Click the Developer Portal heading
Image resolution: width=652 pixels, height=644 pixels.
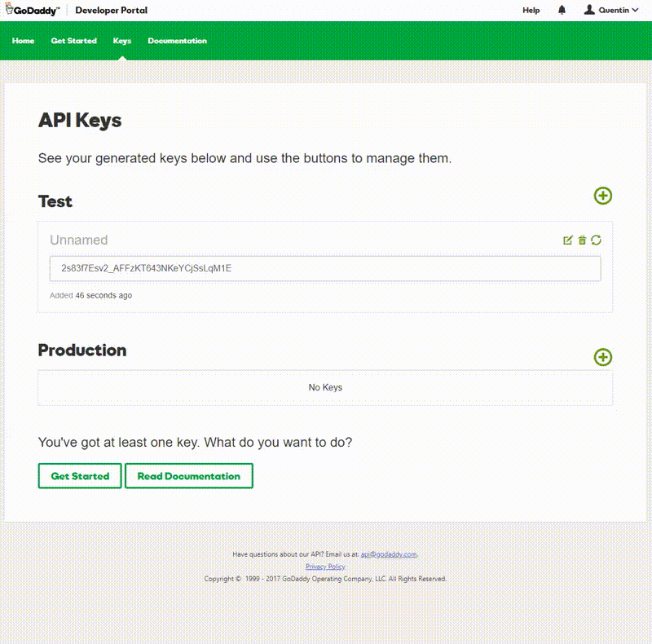pyautogui.click(x=112, y=10)
